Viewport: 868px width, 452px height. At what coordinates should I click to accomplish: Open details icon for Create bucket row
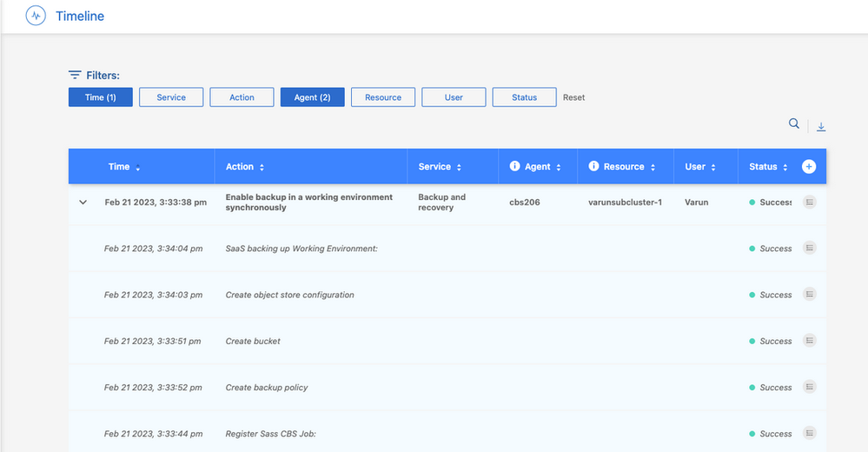point(810,341)
